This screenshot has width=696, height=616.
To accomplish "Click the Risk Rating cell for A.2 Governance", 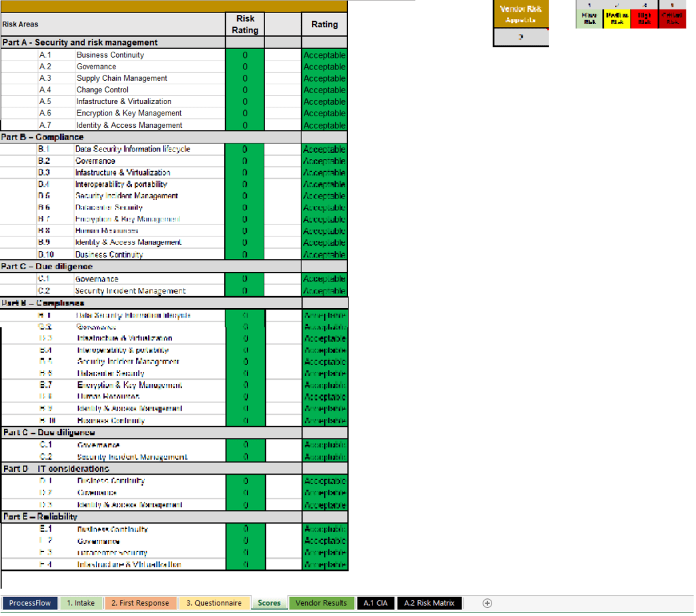I will [x=245, y=66].
